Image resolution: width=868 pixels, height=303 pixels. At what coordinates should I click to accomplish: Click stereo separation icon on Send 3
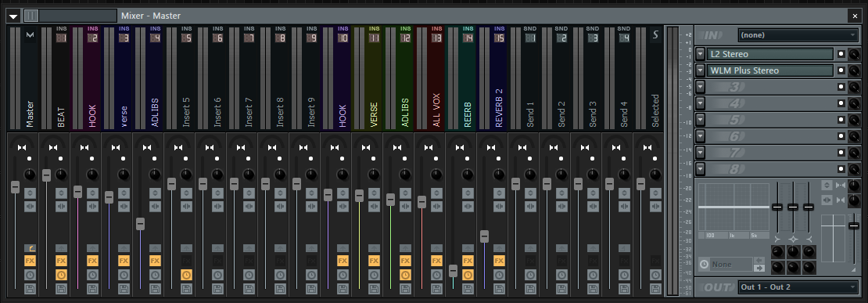click(585, 147)
